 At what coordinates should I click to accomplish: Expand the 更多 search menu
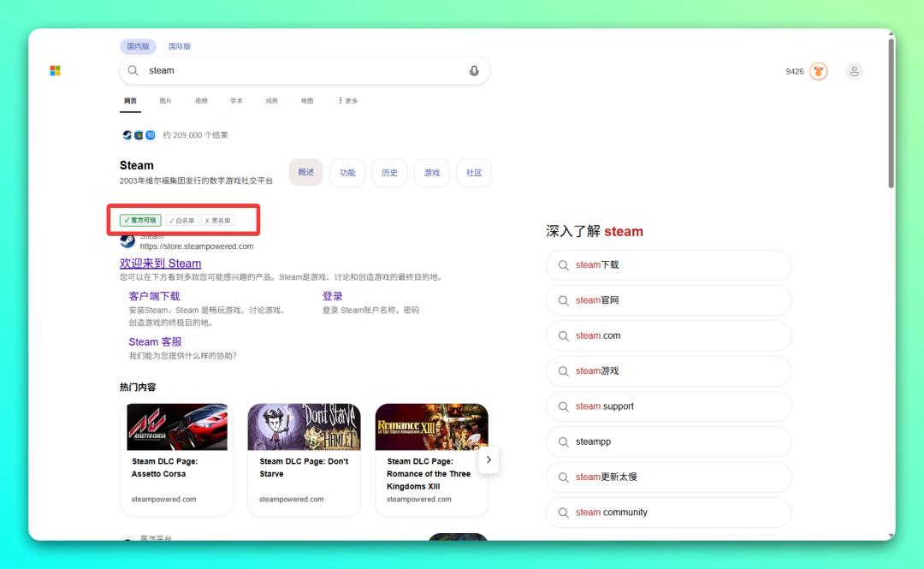348,101
